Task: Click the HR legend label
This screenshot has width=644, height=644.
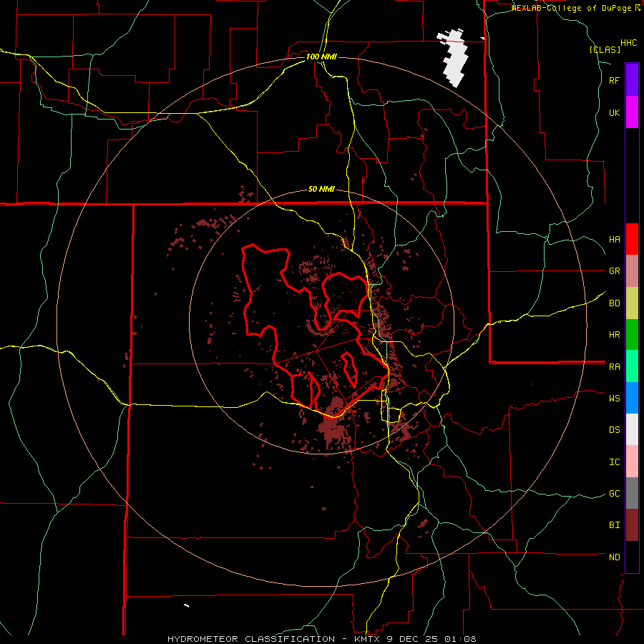Action: [x=614, y=335]
